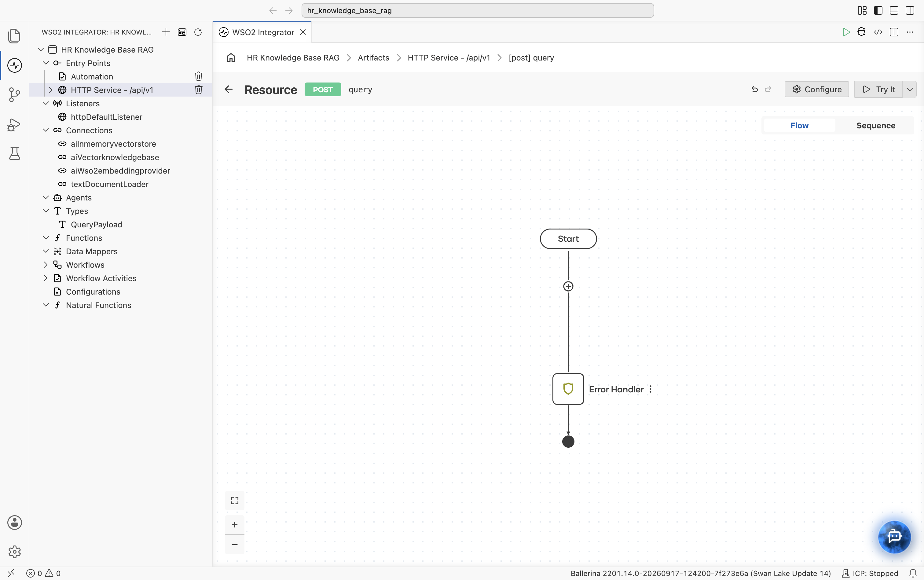Start debugging with the bug icon

(861, 32)
